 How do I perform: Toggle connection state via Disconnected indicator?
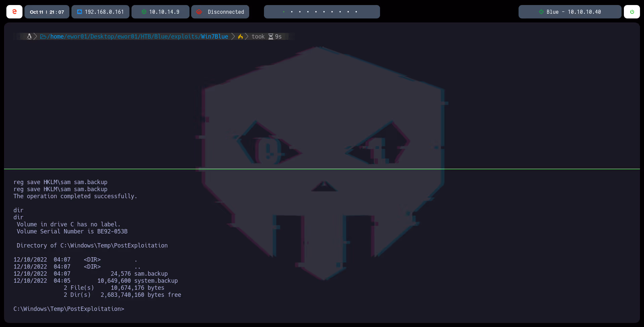(220, 11)
